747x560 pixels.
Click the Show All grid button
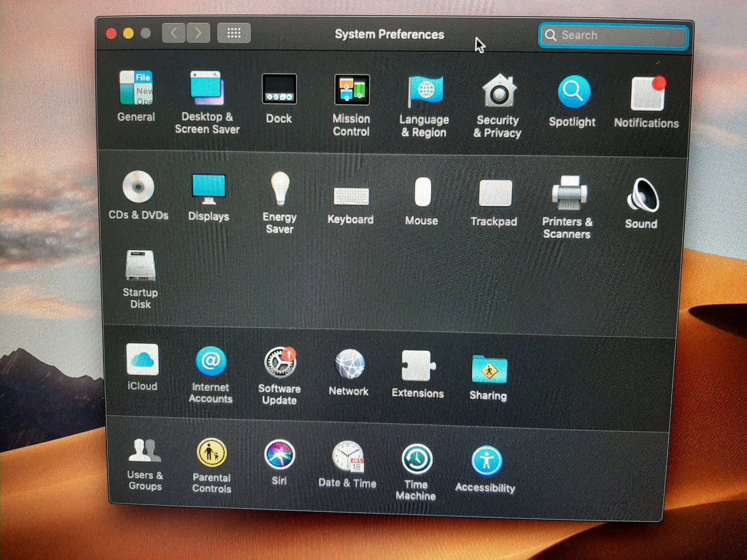click(x=234, y=33)
